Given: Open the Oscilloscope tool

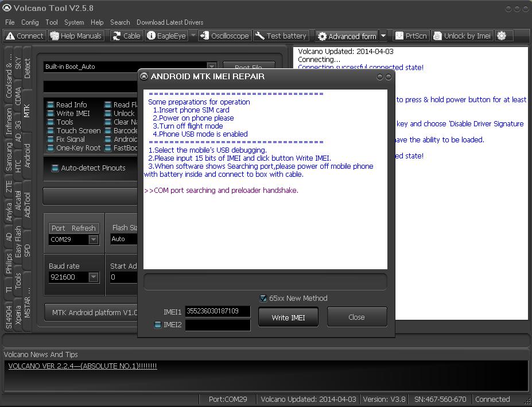Looking at the screenshot, I should 224,36.
